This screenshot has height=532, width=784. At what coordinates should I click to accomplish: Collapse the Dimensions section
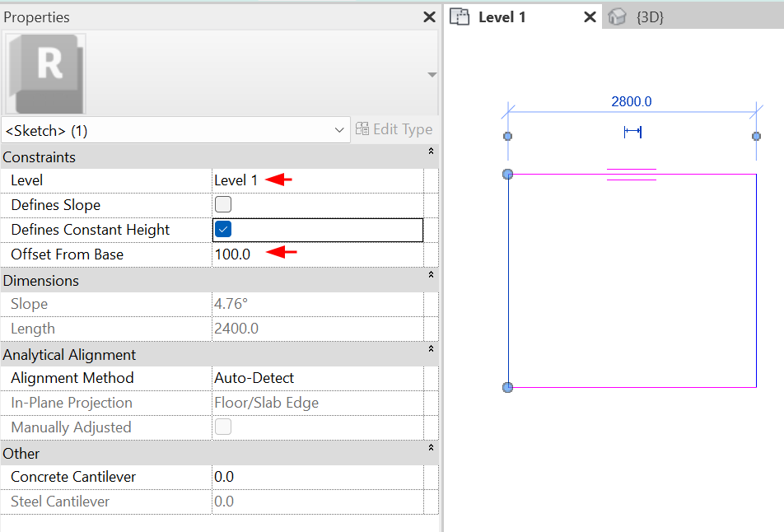coord(431,274)
